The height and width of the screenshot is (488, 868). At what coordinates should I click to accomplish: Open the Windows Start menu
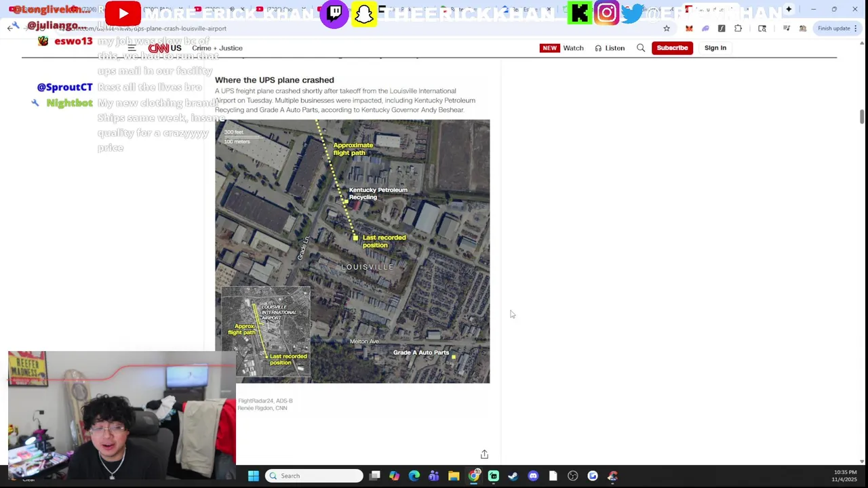(x=253, y=476)
